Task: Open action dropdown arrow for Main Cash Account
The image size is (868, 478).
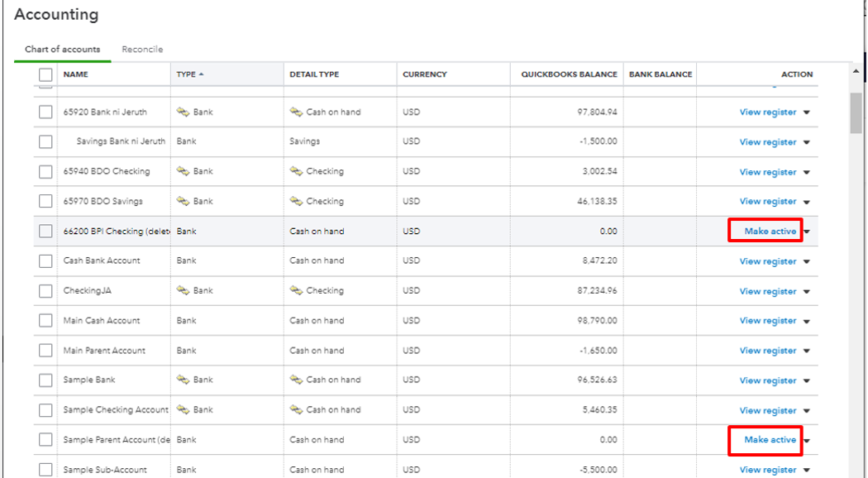Action: (x=807, y=321)
